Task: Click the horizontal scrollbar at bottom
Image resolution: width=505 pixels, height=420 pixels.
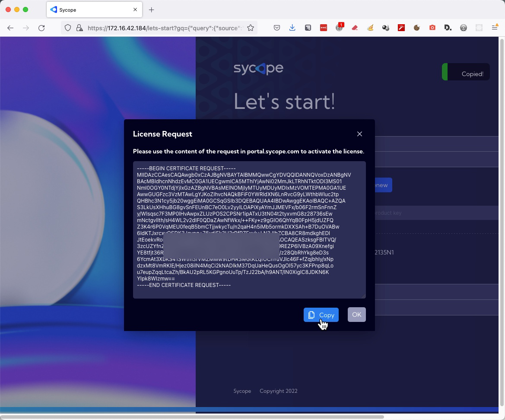Action: pyautogui.click(x=192, y=417)
